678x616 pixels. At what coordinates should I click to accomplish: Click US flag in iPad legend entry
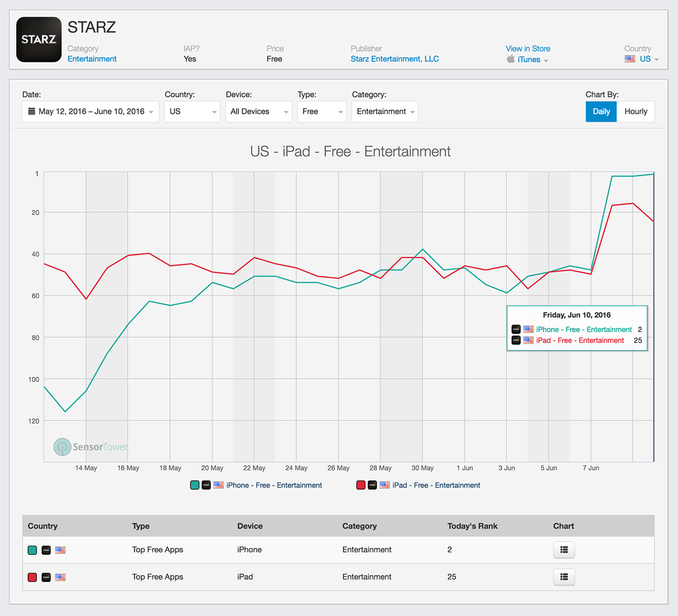click(384, 485)
